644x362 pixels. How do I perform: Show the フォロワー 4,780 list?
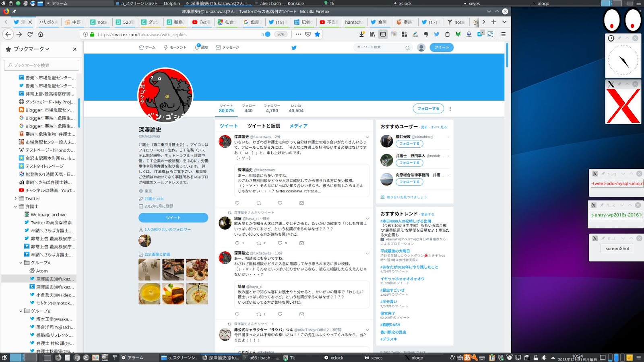click(272, 108)
